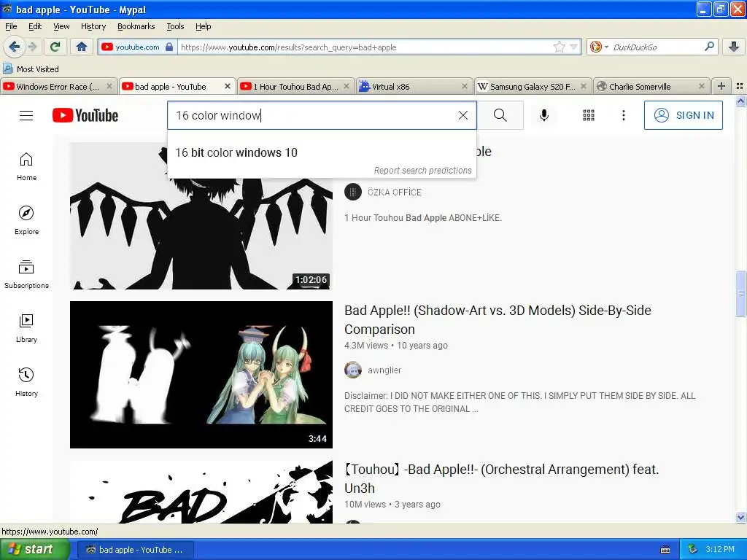The image size is (747, 560).
Task: Open the Orchestral Arrangement video thumbnail
Action: [201, 492]
